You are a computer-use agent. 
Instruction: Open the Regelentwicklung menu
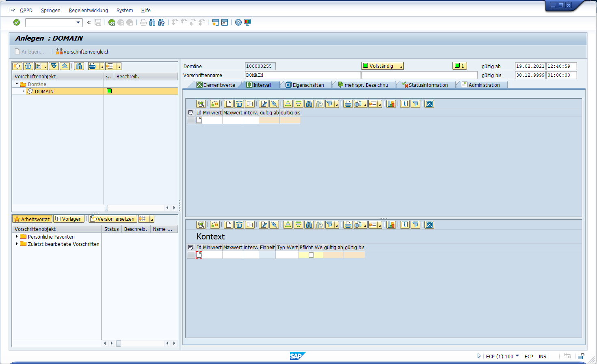point(88,10)
